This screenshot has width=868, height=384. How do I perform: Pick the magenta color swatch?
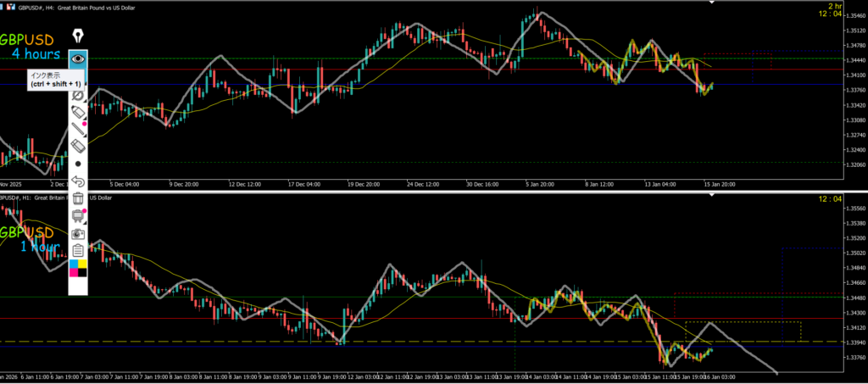74,273
